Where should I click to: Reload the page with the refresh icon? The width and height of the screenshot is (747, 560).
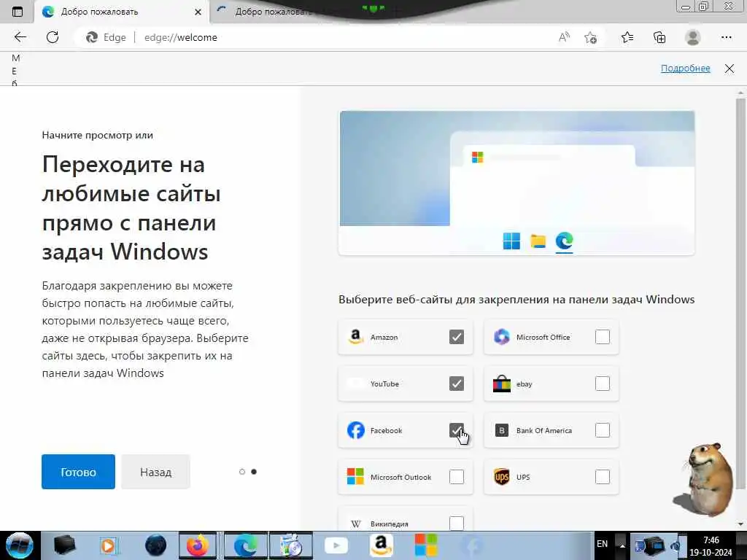coord(53,37)
